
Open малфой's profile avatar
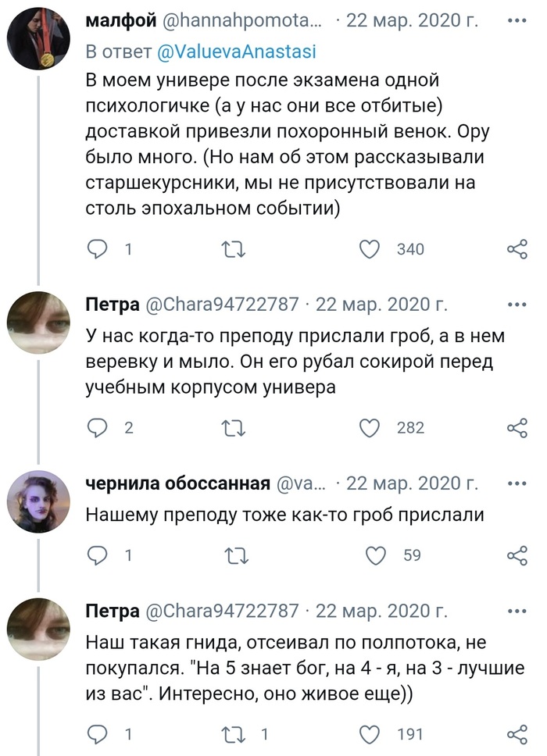[x=38, y=40]
